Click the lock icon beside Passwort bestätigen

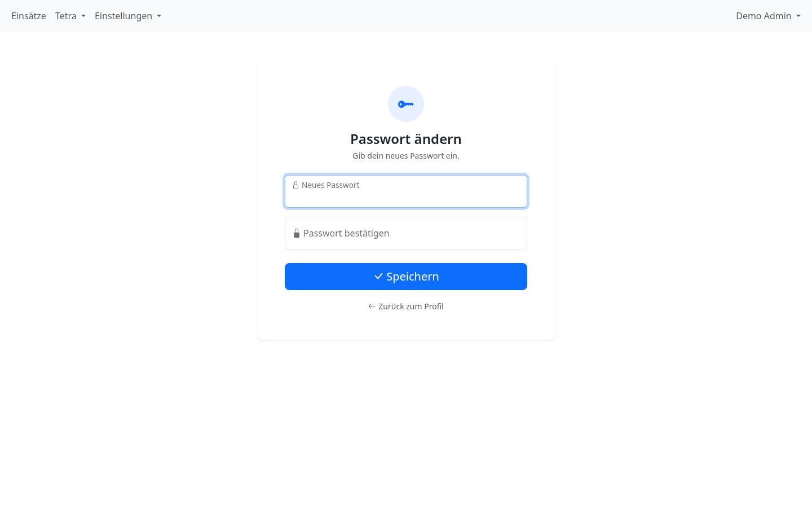coord(297,233)
